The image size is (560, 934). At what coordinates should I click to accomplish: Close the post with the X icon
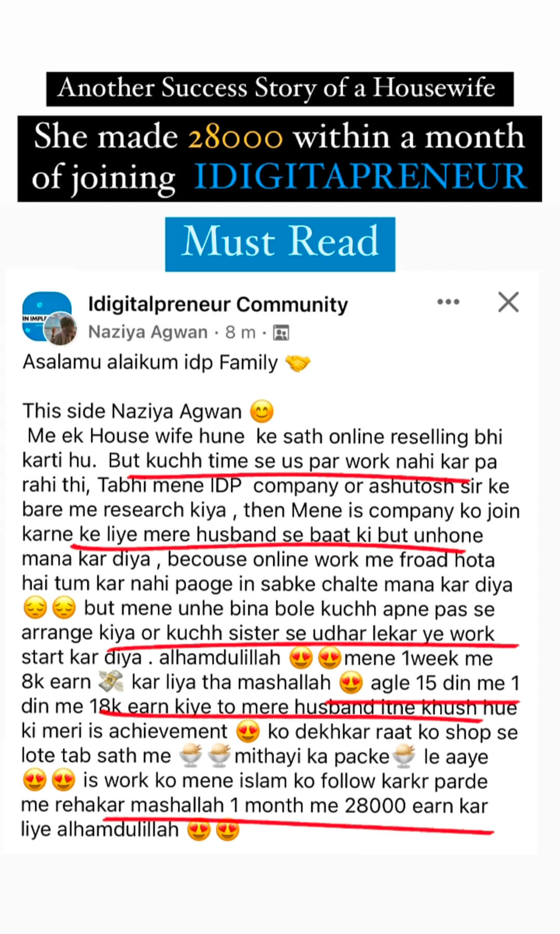click(x=508, y=302)
